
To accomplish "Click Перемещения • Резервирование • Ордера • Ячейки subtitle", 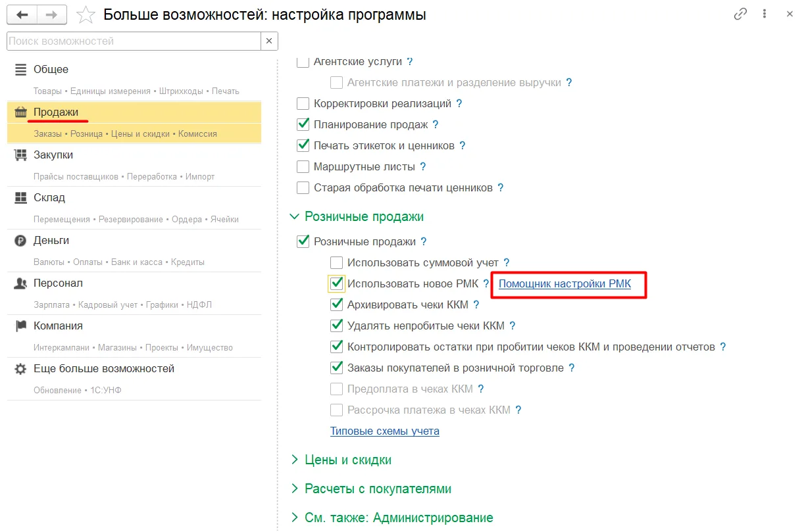I will pos(136,219).
